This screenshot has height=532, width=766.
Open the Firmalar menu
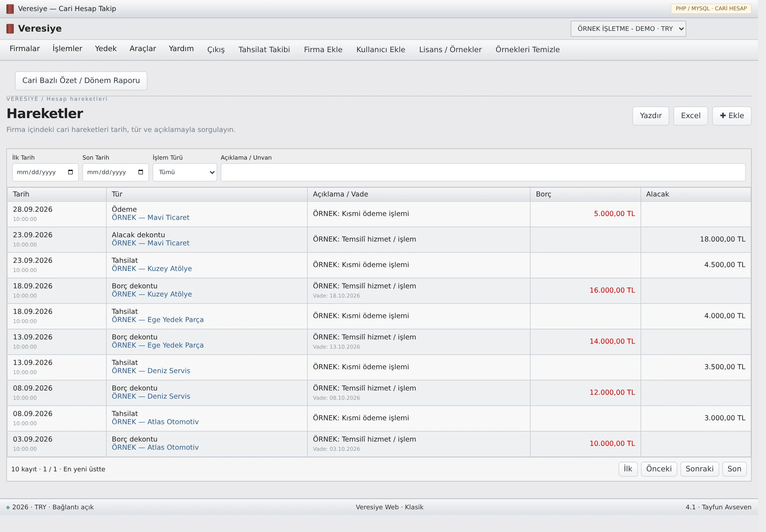coord(24,49)
